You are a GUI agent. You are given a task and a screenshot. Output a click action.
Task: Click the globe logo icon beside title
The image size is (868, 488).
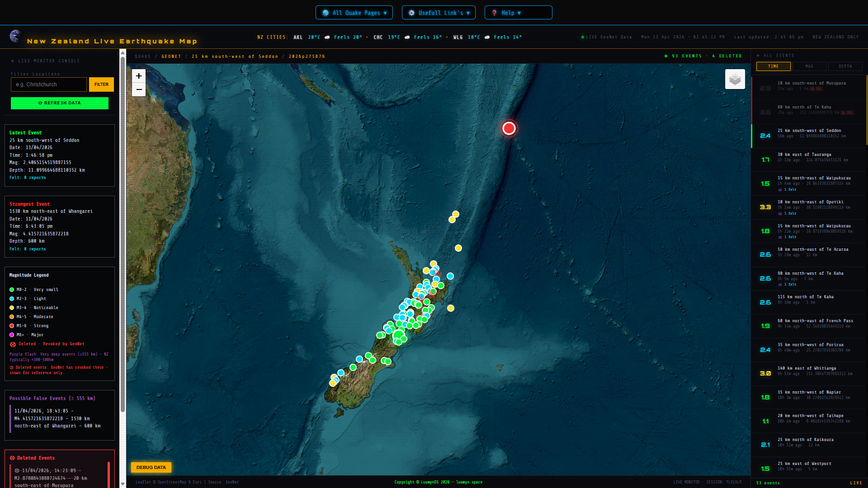click(x=15, y=36)
